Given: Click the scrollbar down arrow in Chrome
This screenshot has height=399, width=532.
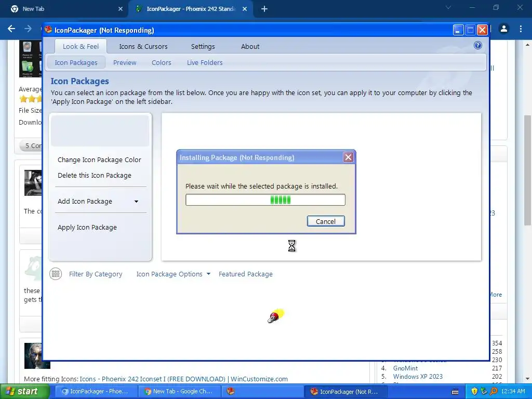Looking at the screenshot, I should point(528,379).
